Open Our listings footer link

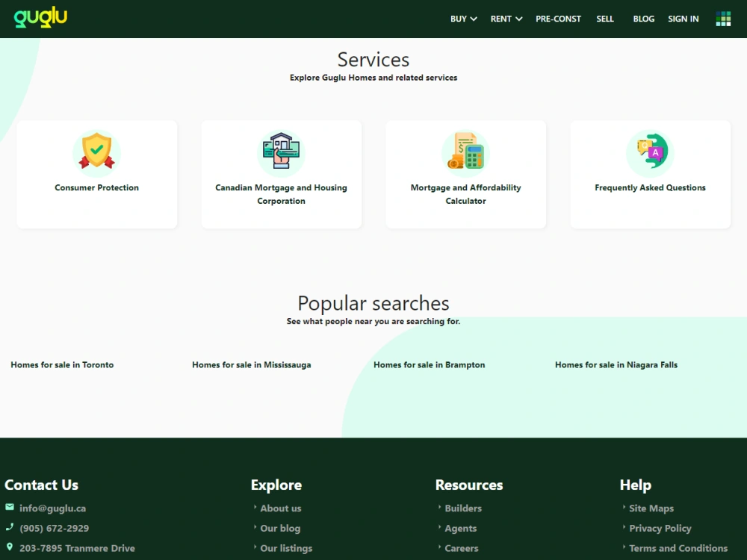pos(286,548)
